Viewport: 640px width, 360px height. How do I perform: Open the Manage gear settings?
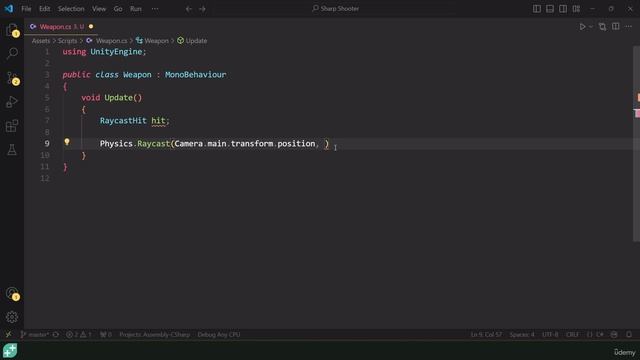click(x=12, y=317)
